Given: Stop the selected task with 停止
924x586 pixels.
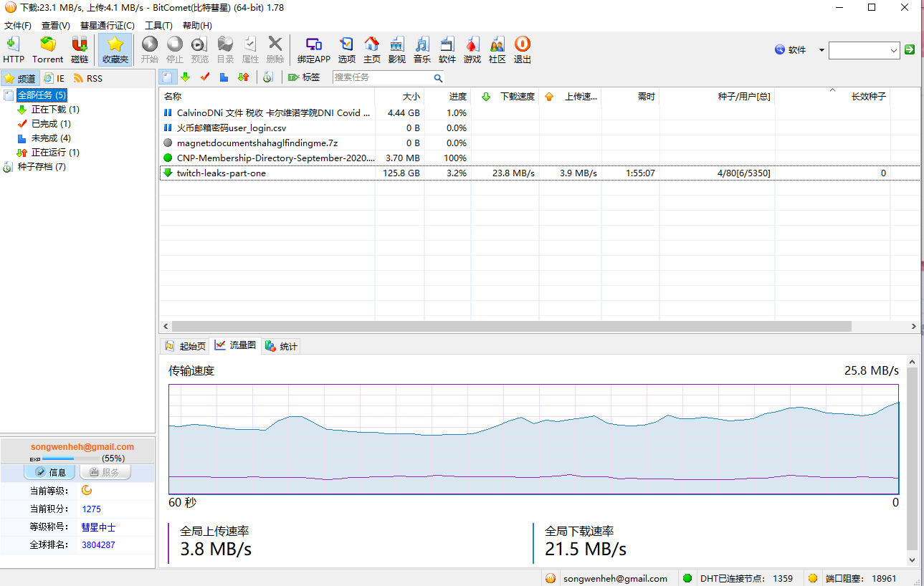Looking at the screenshot, I should click(x=174, y=50).
